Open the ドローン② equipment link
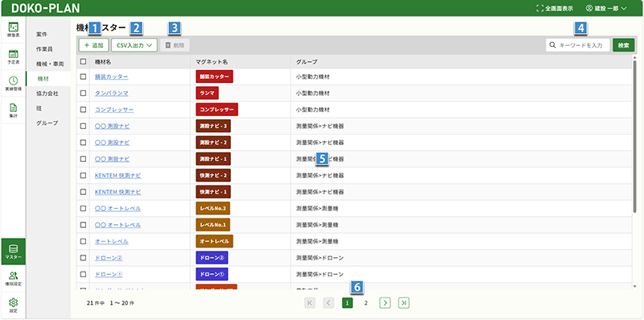644x320 pixels. pyautogui.click(x=109, y=258)
